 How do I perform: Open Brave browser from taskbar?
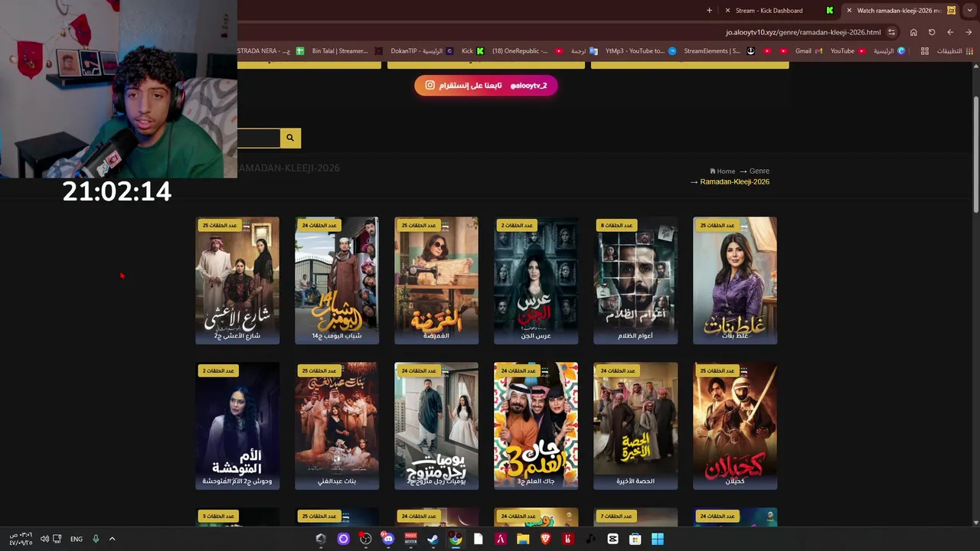pyautogui.click(x=545, y=539)
